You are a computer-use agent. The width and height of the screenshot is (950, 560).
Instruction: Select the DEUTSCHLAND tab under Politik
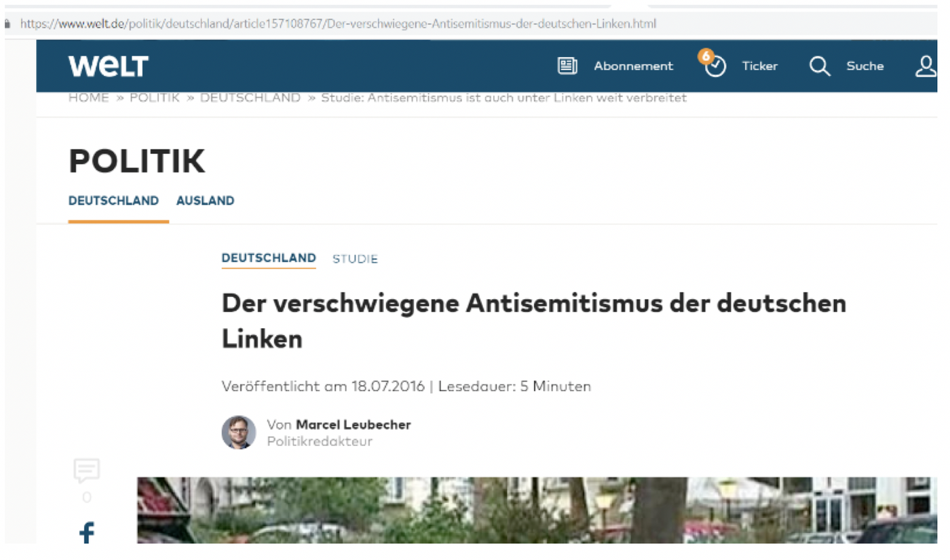tap(113, 201)
